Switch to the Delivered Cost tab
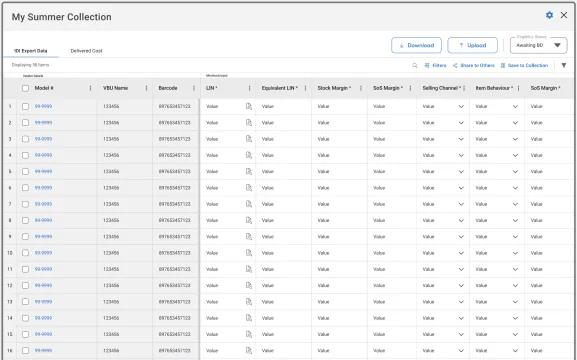The image size is (577, 360). click(x=86, y=51)
